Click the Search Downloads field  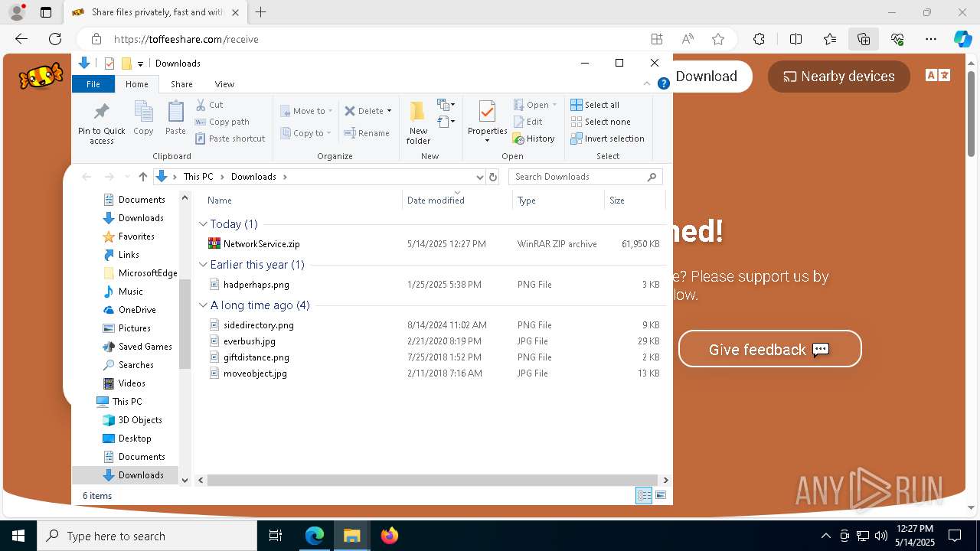point(586,177)
